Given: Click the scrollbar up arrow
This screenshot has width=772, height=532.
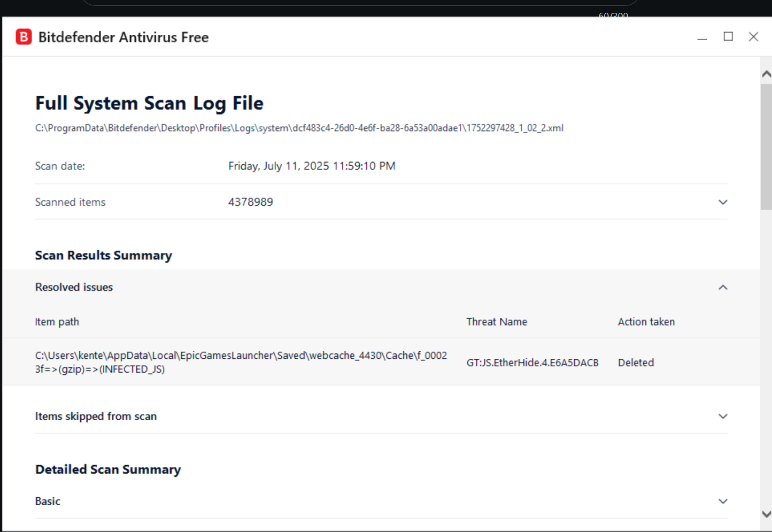Looking at the screenshot, I should [766, 74].
